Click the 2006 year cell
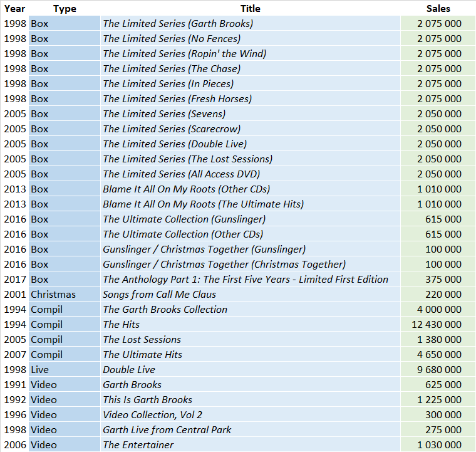This screenshot has width=476, height=452. coord(15,444)
